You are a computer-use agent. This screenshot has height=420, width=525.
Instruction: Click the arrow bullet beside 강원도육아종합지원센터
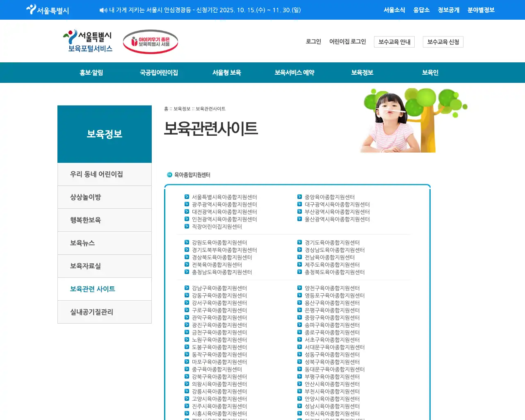pos(187,242)
